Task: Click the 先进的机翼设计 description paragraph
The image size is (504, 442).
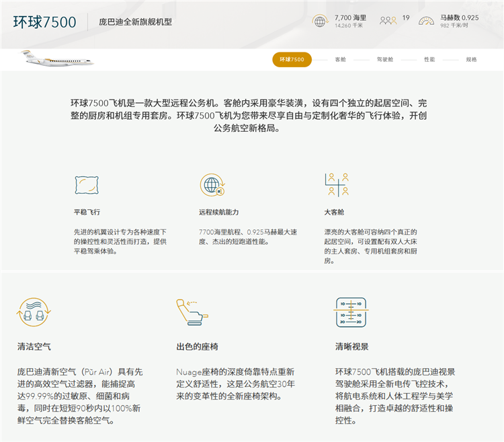Action: [x=120, y=242]
